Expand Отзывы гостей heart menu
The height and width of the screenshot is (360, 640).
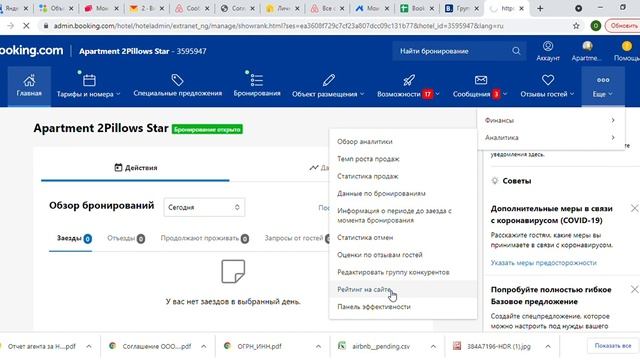click(547, 86)
